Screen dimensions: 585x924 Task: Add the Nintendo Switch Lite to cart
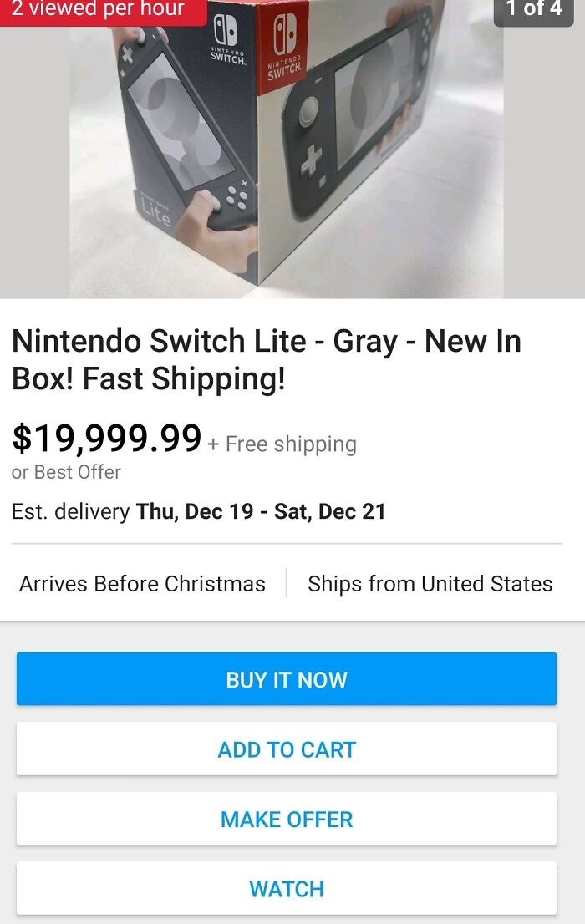[287, 749]
